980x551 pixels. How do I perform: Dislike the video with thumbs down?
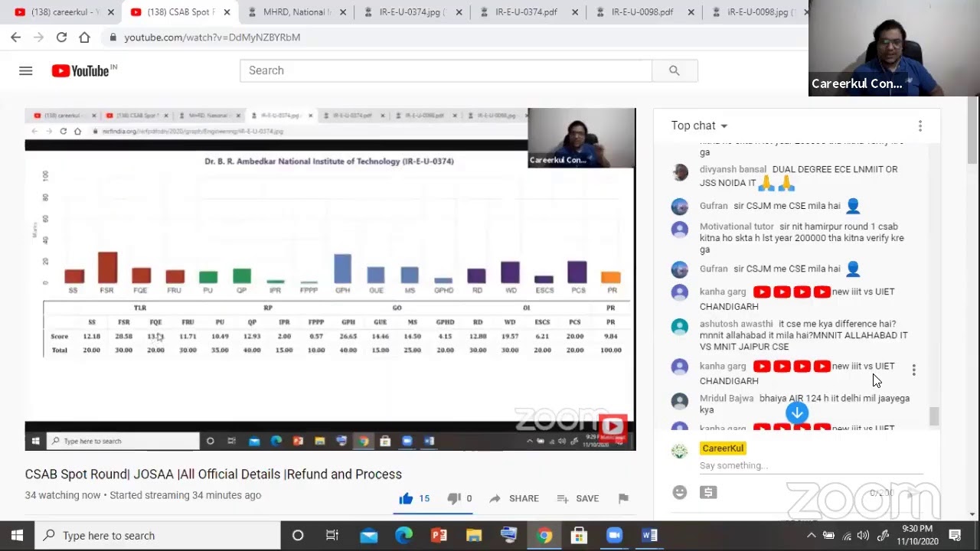[x=453, y=498]
